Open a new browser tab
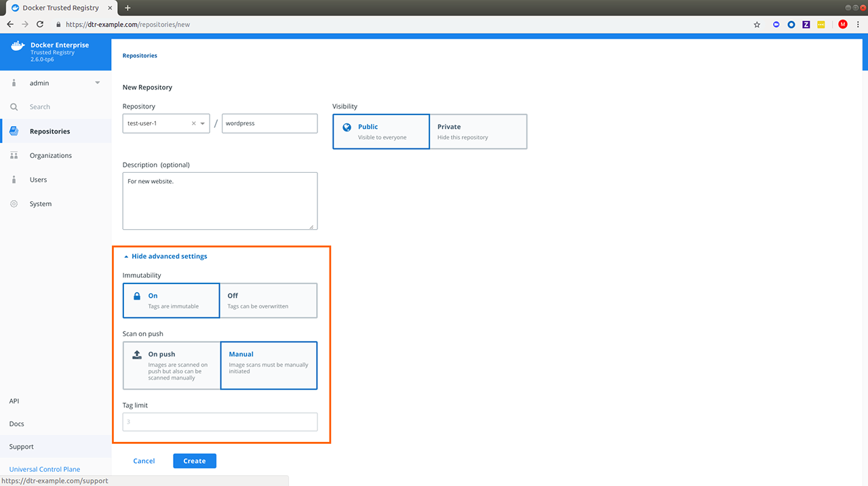Screen dimensions: 868x486 (127, 8)
